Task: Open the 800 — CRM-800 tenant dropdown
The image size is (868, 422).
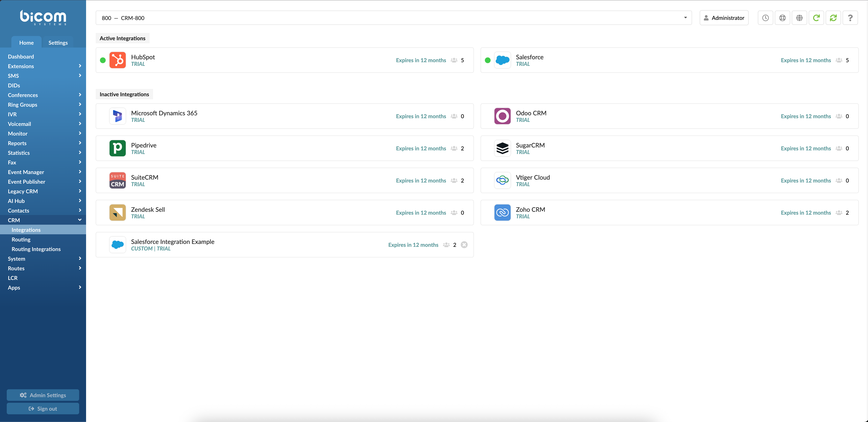Action: click(x=394, y=18)
